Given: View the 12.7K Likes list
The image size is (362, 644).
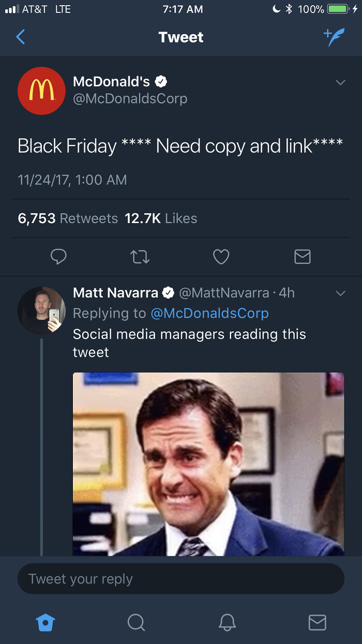Looking at the screenshot, I should click(161, 218).
